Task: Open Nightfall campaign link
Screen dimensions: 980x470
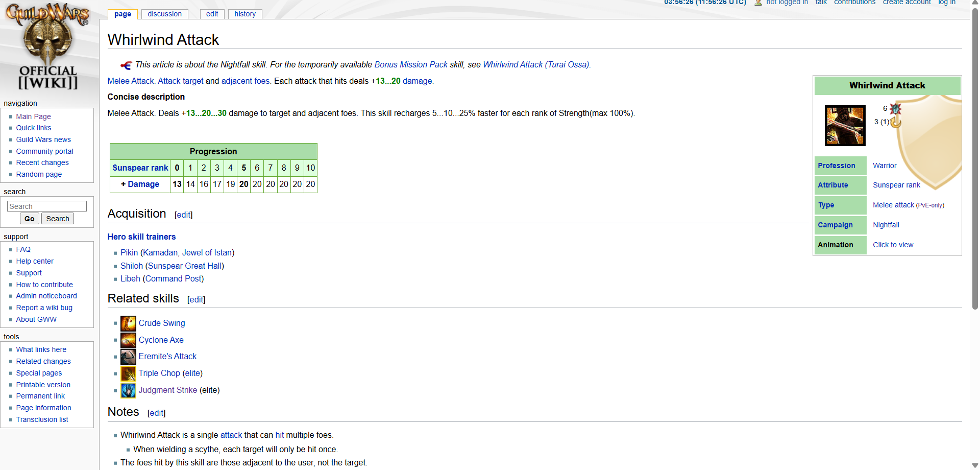Action: tap(886, 225)
